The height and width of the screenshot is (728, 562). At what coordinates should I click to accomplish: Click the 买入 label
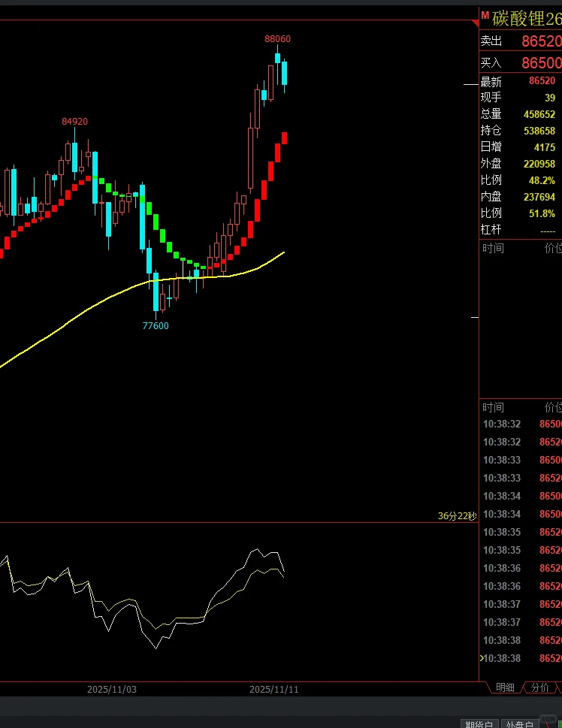click(491, 62)
